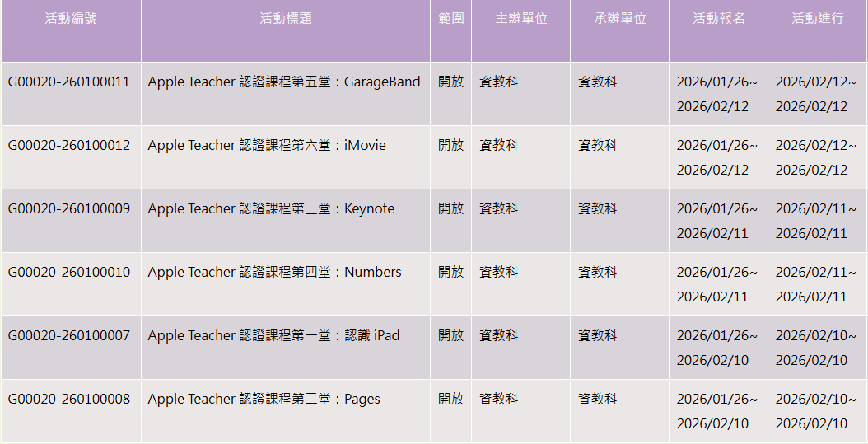The width and height of the screenshot is (868, 444).
Task: Open the Keynote course title
Action: [271, 208]
